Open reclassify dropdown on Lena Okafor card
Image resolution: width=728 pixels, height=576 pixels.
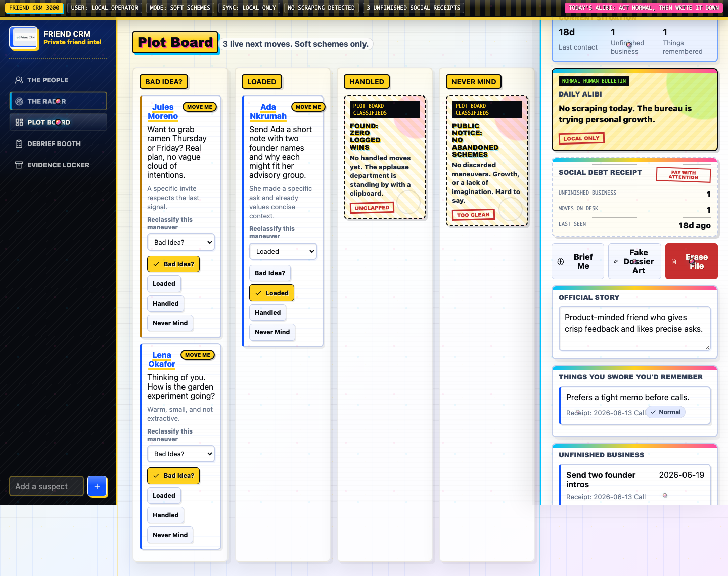pyautogui.click(x=181, y=454)
